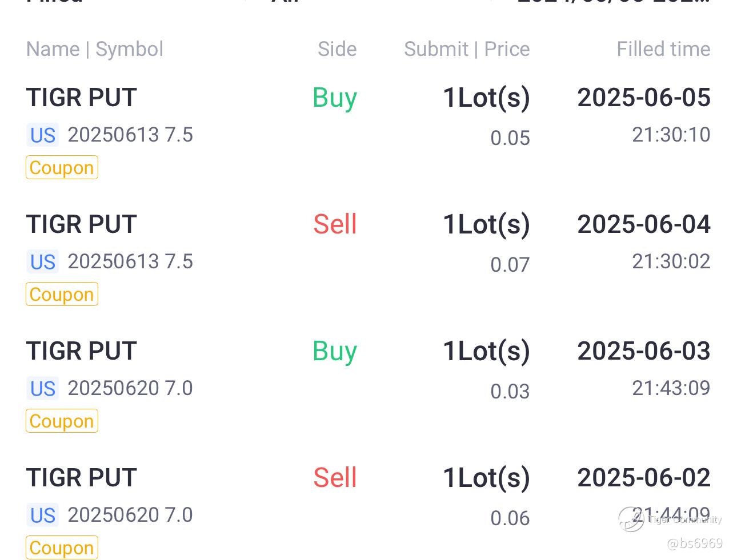Viewport: 737px width, 560px height.
Task: Click the US market badge on the 2025-06-03 order
Action: [43, 389]
